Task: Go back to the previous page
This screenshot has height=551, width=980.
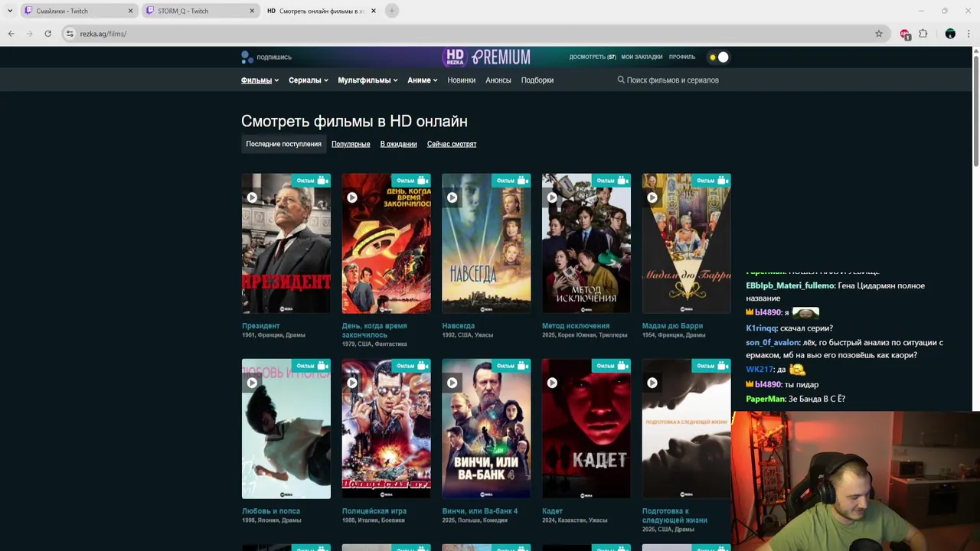Action: click(11, 34)
